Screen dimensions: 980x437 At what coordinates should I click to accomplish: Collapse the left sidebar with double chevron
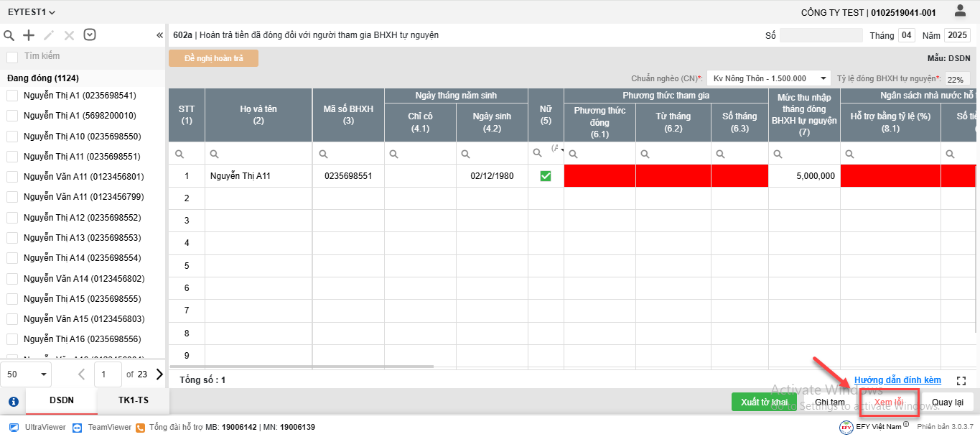(x=159, y=35)
